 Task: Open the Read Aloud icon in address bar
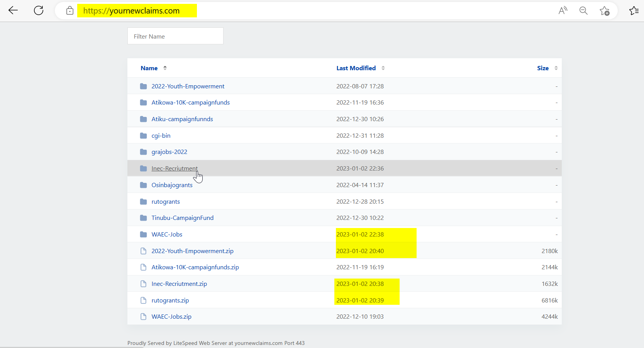[x=563, y=10]
